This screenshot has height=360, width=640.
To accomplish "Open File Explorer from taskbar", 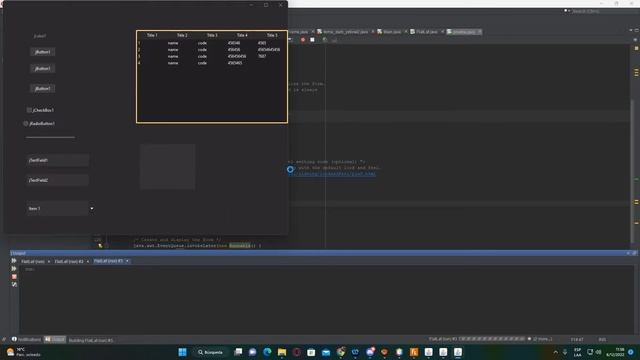I will [x=282, y=352].
